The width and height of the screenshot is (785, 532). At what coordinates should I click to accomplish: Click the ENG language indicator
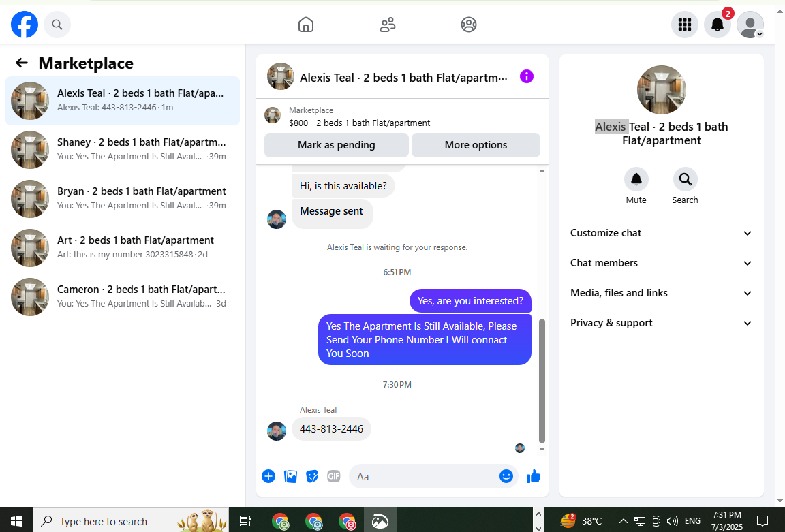click(x=692, y=521)
